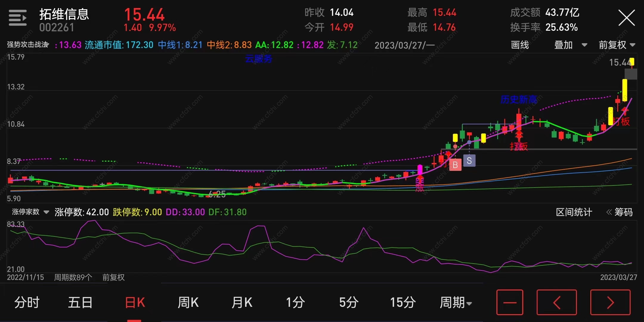
Task: Click the 画线 draw line button
Action: 520,45
